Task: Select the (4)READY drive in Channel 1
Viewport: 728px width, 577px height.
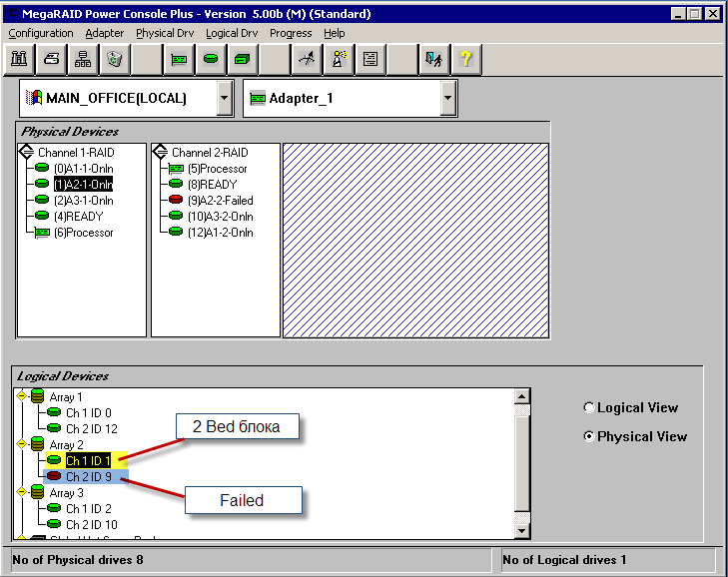Action: click(x=78, y=217)
